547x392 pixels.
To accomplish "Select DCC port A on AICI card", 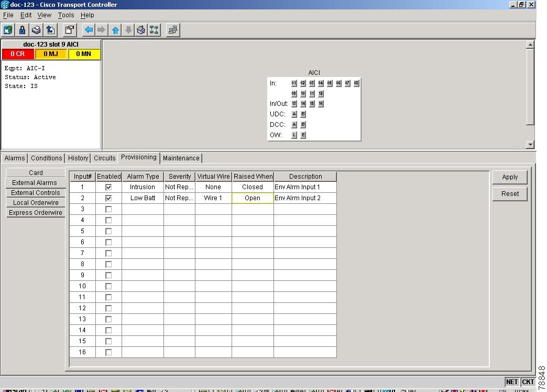I will click(294, 125).
